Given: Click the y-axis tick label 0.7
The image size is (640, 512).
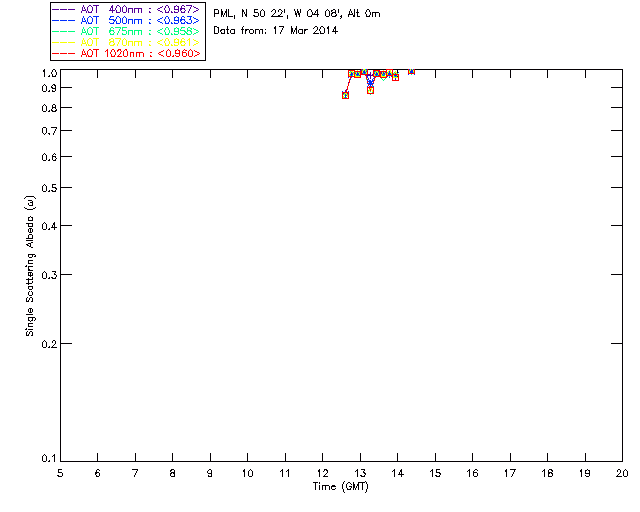Looking at the screenshot, I should [49, 131].
